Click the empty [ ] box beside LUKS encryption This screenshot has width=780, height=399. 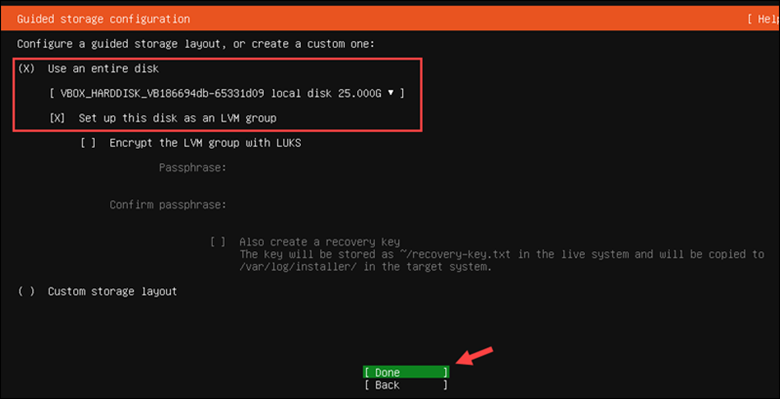coord(89,143)
